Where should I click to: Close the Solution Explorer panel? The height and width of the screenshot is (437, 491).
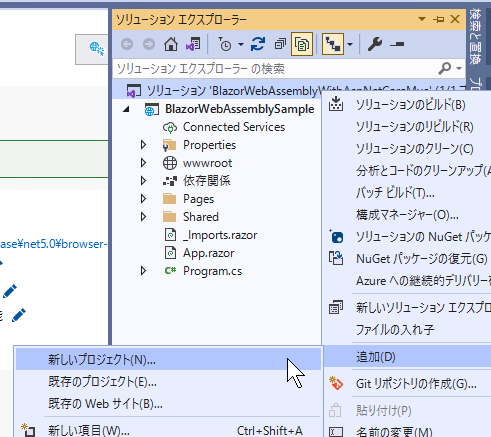[455, 19]
